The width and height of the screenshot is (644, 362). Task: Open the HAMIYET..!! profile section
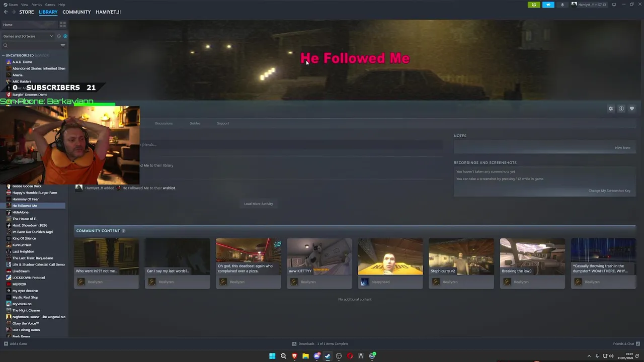point(108,12)
